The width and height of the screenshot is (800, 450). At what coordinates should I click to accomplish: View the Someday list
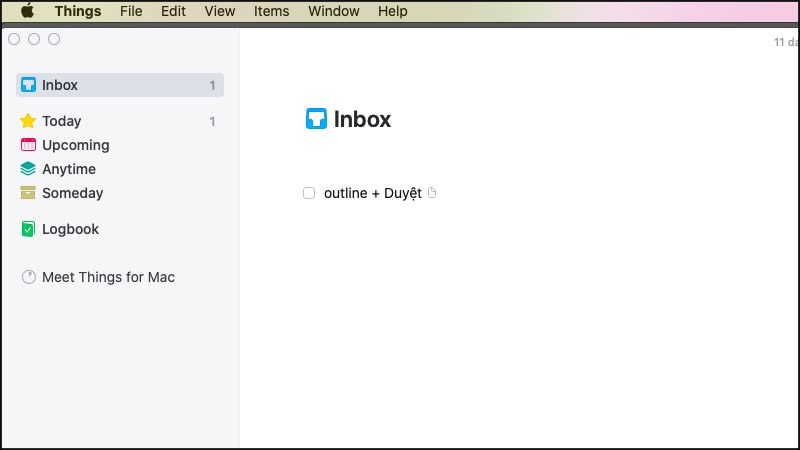pyautogui.click(x=72, y=193)
